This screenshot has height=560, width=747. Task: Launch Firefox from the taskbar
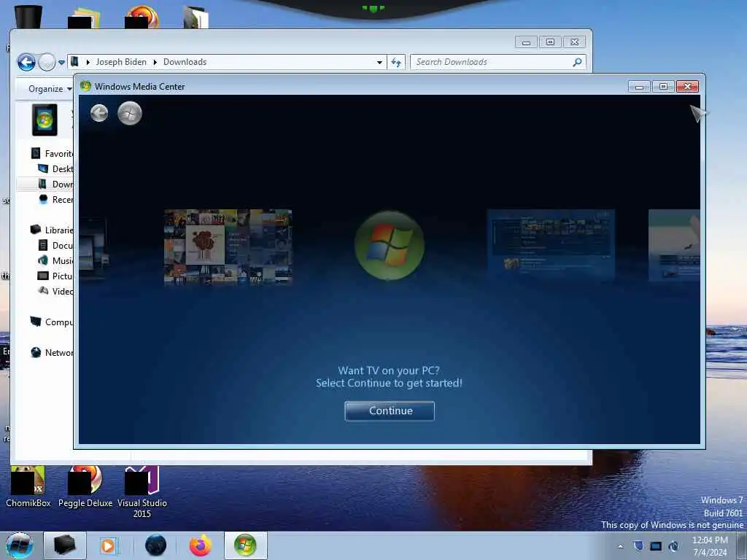(201, 545)
